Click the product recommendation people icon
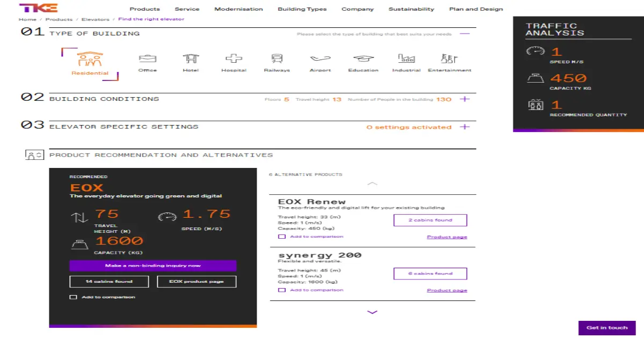644x338 pixels. [x=34, y=155]
